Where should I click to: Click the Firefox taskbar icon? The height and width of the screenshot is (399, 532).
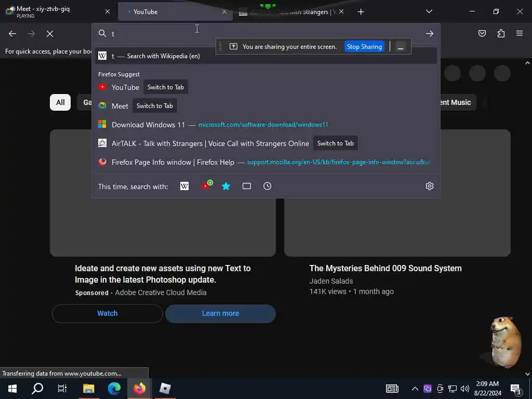click(x=139, y=389)
